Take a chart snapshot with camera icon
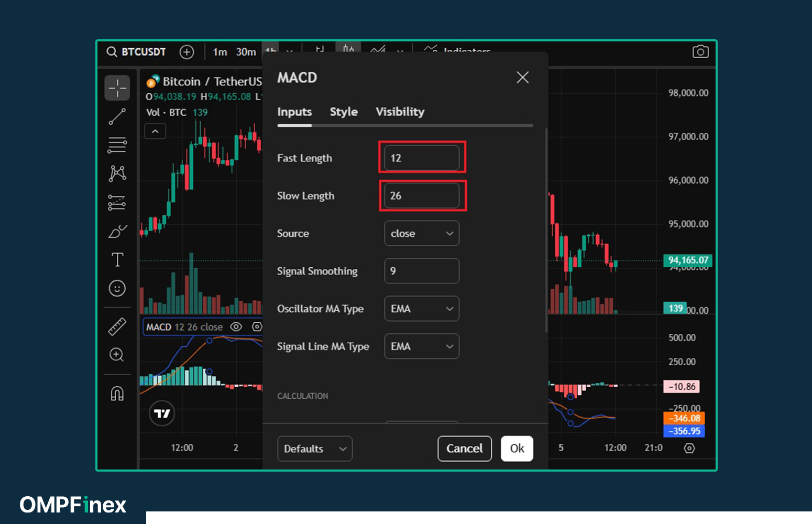This screenshot has width=812, height=524. (x=700, y=52)
